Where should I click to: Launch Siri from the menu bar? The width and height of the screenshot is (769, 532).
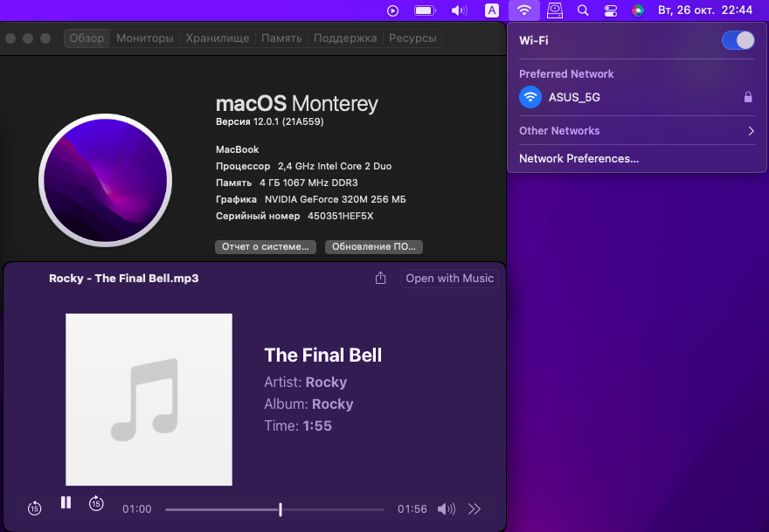(x=638, y=10)
